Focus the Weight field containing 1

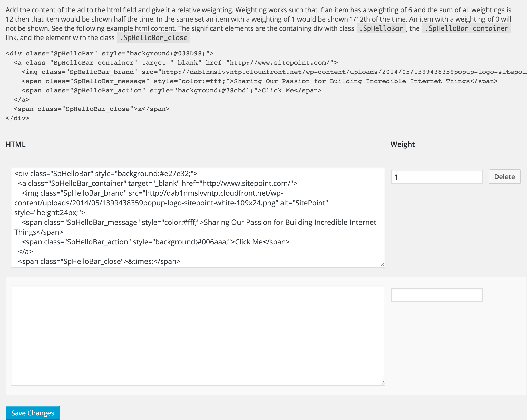click(x=437, y=177)
